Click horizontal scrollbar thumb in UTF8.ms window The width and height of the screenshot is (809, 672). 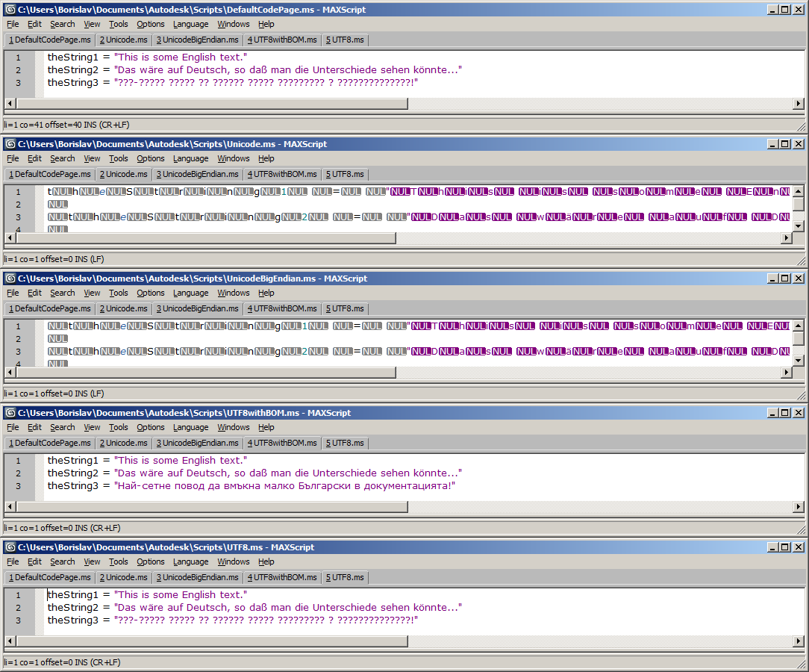pos(211,641)
